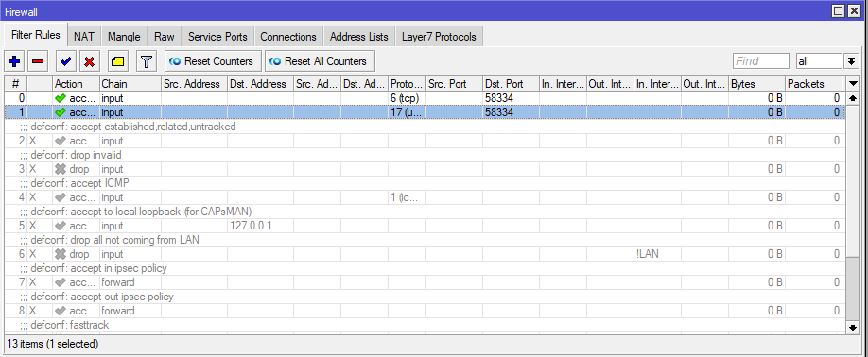Viewport: 868px width, 357px height.
Task: Sort by Dst. Port column header
Action: click(x=511, y=84)
